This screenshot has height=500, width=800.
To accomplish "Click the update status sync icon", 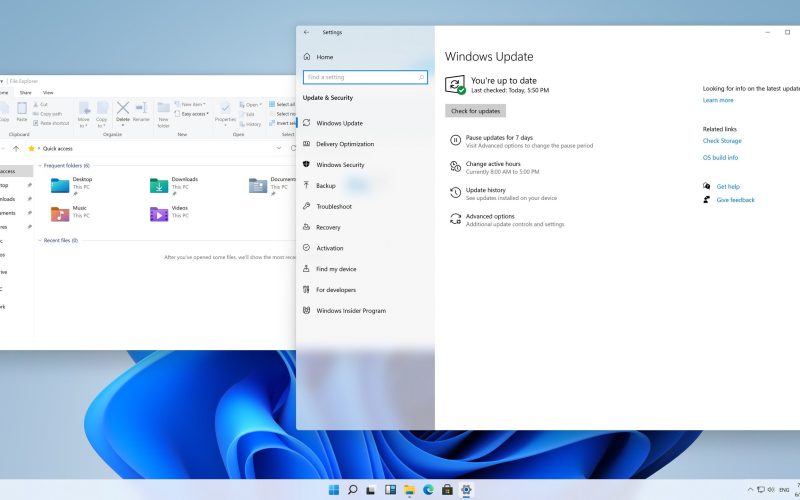I will (x=455, y=84).
